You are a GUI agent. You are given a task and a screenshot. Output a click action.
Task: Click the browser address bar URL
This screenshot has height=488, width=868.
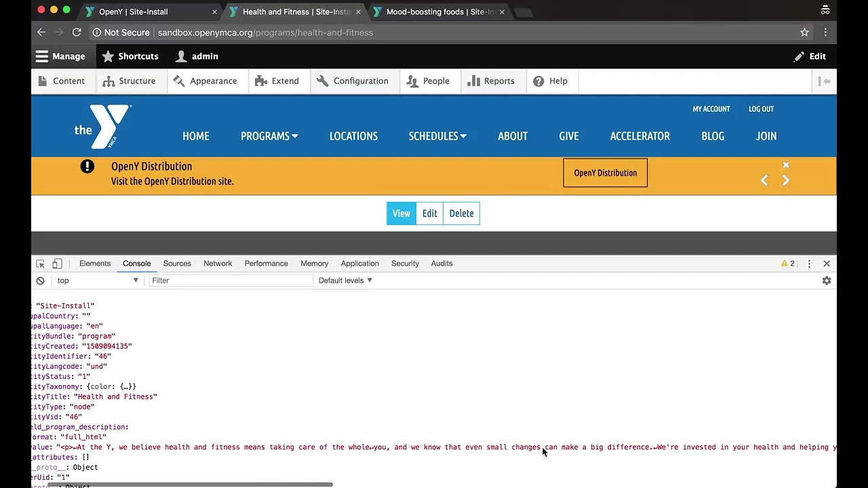point(265,33)
